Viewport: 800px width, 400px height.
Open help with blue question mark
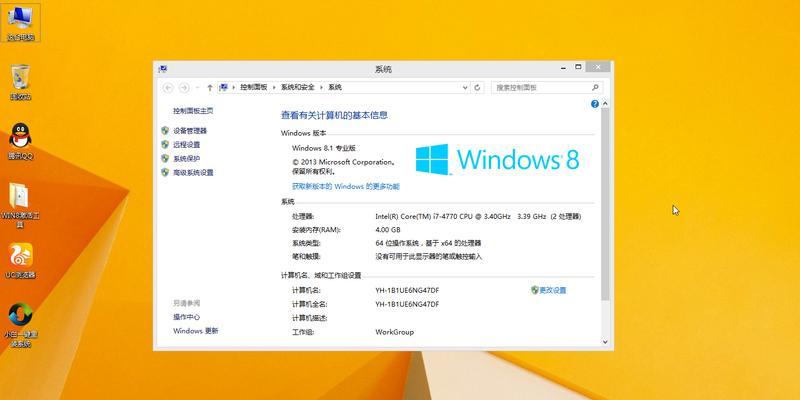tap(594, 104)
